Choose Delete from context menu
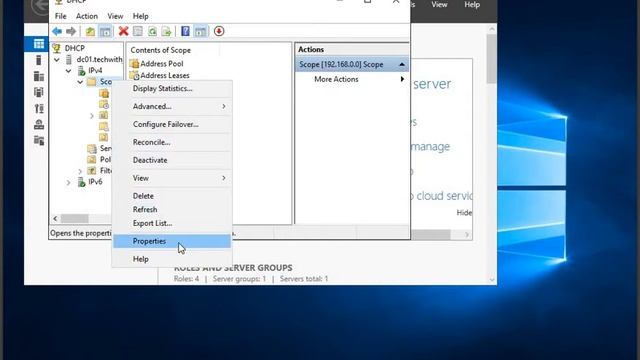The image size is (640, 360). [172, 196]
